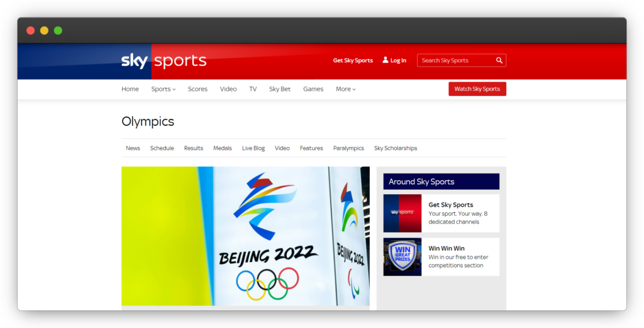The height and width of the screenshot is (328, 644).
Task: Click the yellow minimize window dot
Action: pos(45,30)
